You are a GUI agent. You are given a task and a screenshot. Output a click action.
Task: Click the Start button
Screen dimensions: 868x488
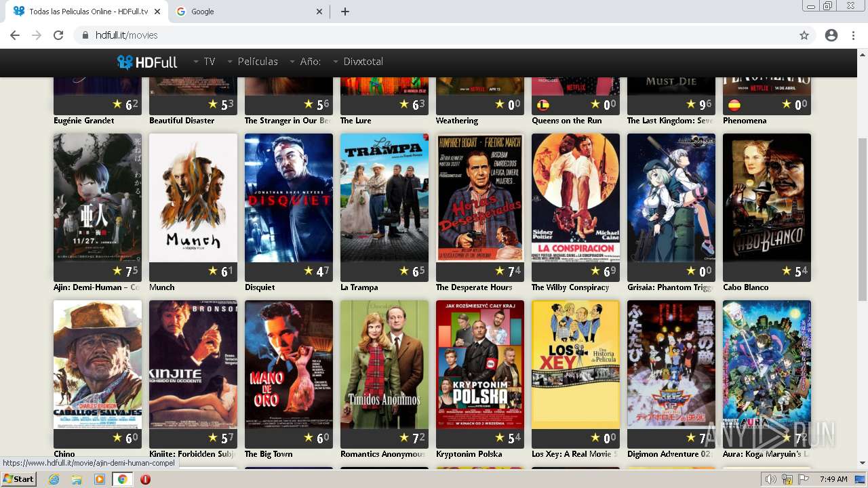click(18, 479)
